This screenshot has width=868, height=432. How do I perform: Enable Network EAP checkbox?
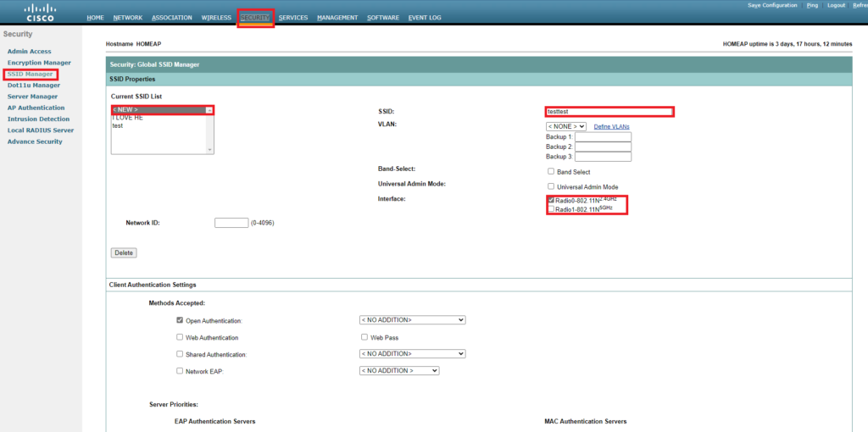[180, 371]
